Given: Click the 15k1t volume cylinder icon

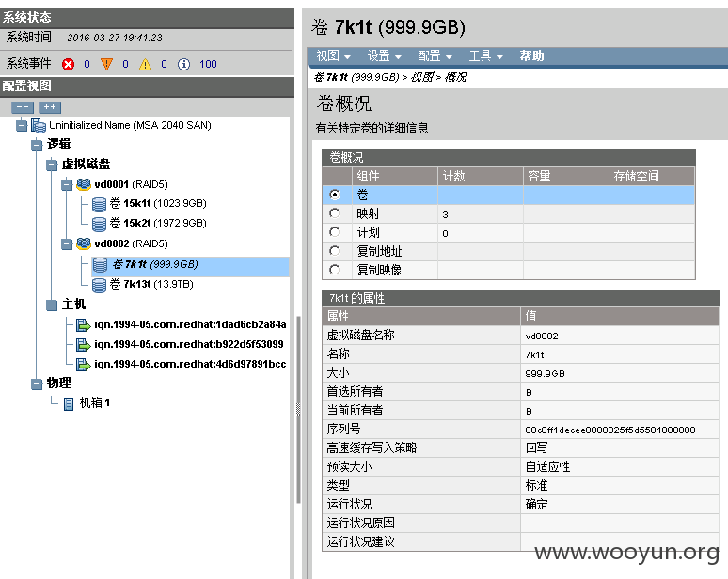Looking at the screenshot, I should [99, 204].
